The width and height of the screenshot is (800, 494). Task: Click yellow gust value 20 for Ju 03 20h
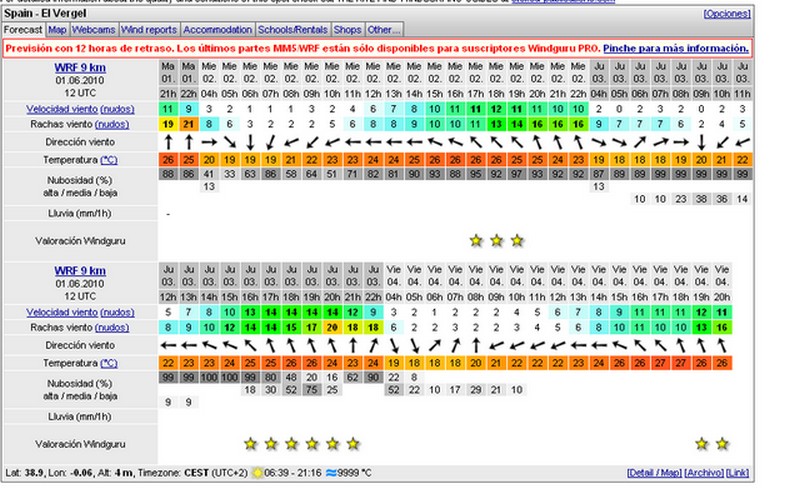coord(332,327)
